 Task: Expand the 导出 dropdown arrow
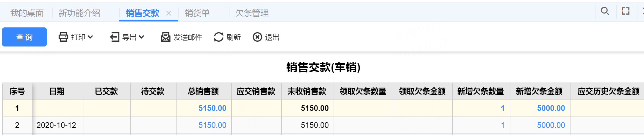point(142,37)
